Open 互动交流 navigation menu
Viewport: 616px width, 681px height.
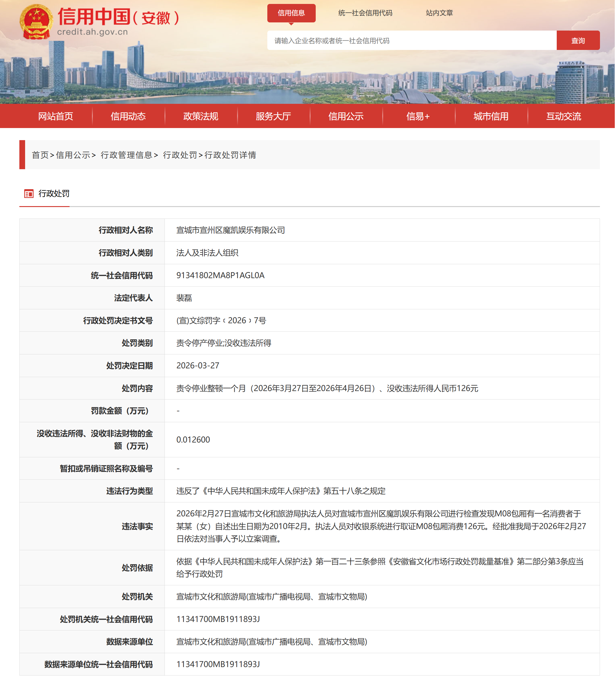click(x=563, y=116)
